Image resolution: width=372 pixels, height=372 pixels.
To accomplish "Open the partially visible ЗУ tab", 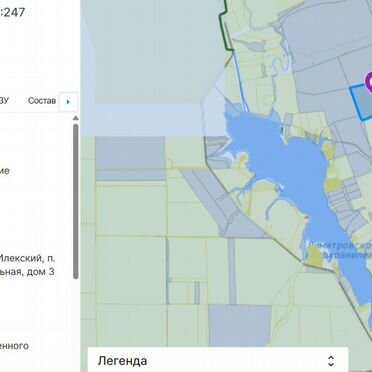I will coord(4,101).
